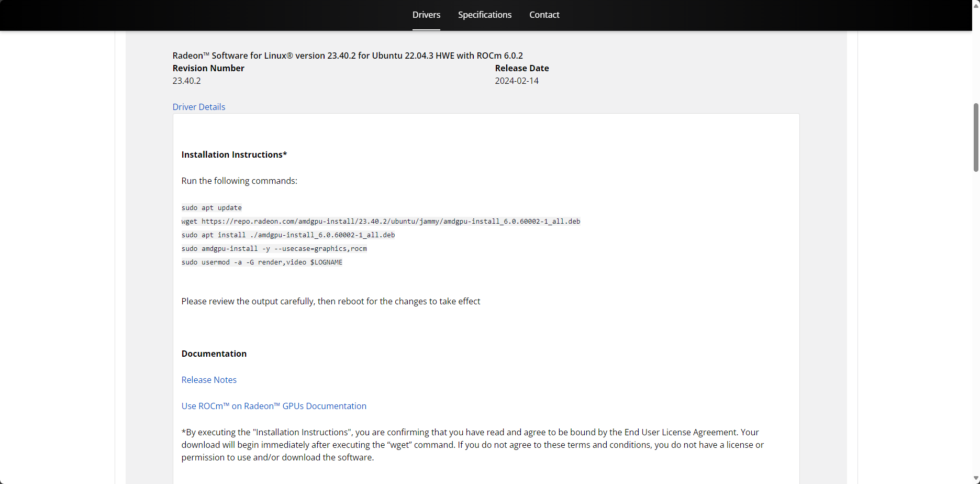The image size is (980, 484).
Task: Click the 'Revision Number' label
Action: click(x=208, y=68)
